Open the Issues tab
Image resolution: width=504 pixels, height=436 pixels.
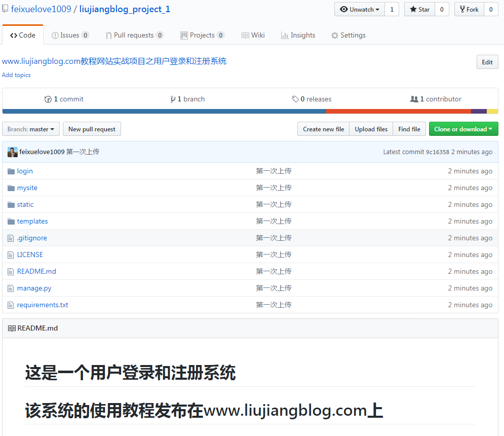(70, 35)
